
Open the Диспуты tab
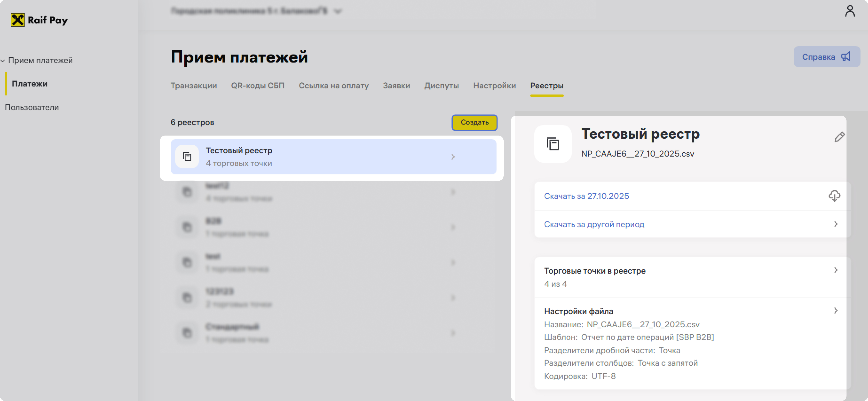pos(441,86)
